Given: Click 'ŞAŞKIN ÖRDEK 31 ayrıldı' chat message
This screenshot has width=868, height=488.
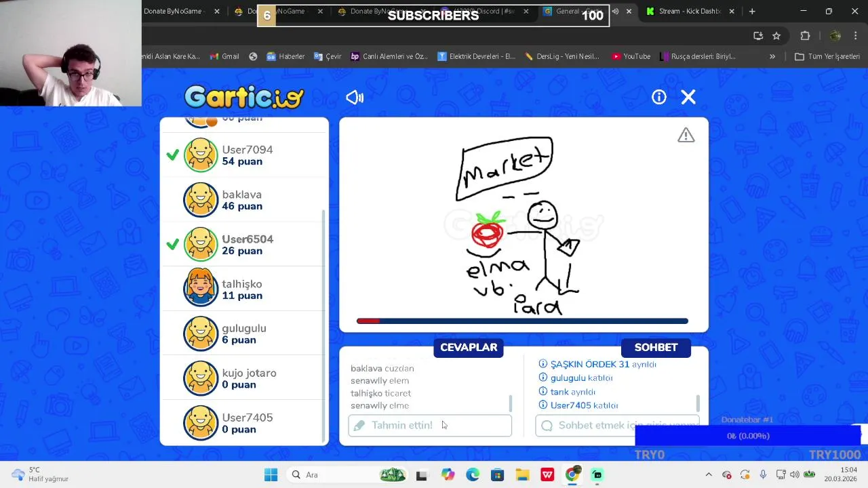Looking at the screenshot, I should [x=597, y=364].
